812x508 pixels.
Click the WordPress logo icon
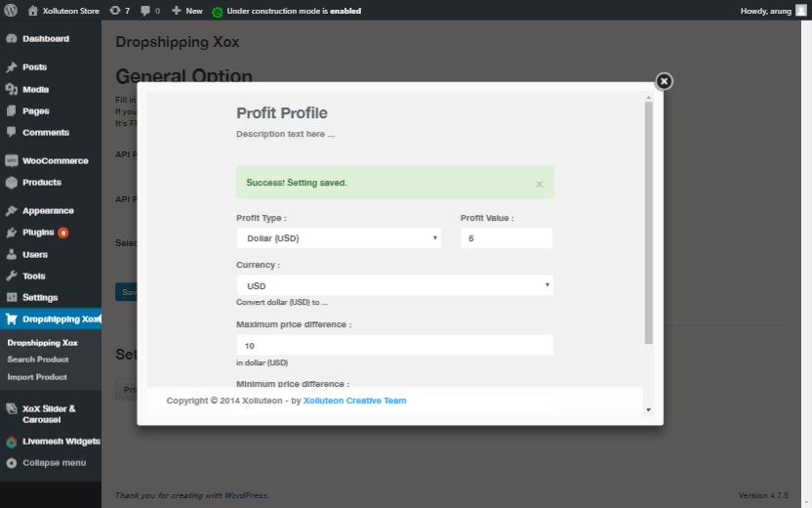tap(11, 11)
